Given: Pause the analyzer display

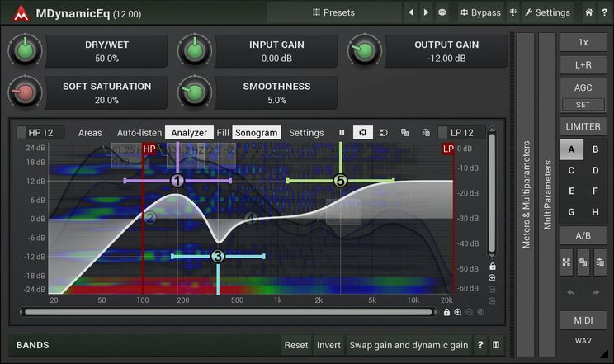Looking at the screenshot, I should point(342,133).
